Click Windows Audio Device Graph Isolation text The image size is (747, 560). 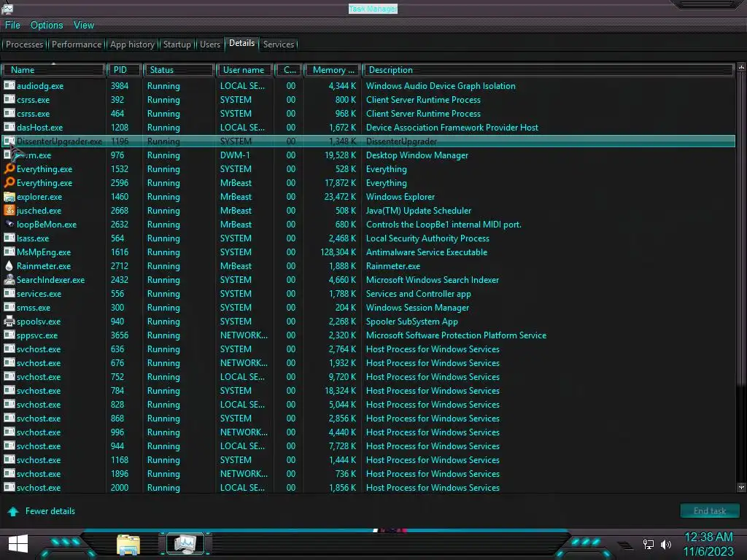point(441,86)
